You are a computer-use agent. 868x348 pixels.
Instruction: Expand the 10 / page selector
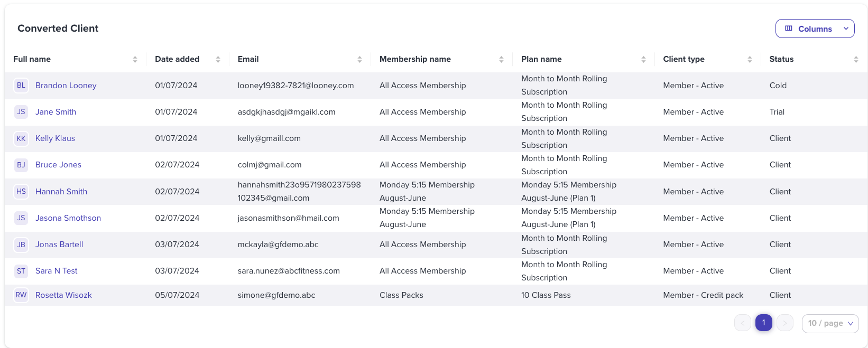[830, 323]
